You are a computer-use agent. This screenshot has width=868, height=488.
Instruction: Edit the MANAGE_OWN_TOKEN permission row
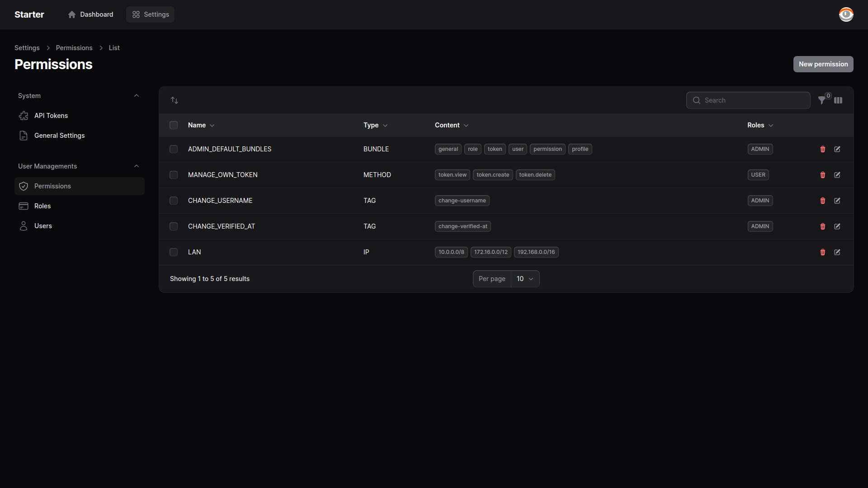(837, 175)
